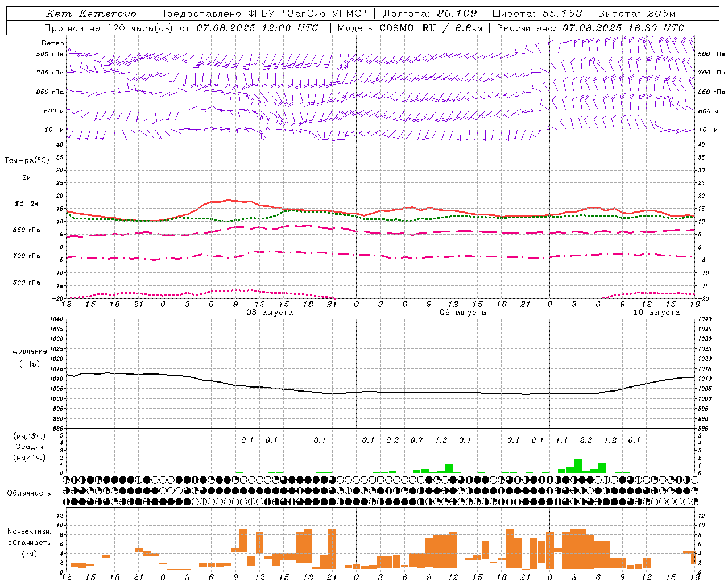728x582 pixels.
Task: Click the 'Прогноз на 120 часа(ов)' forecast text
Action: pyautogui.click(x=109, y=28)
